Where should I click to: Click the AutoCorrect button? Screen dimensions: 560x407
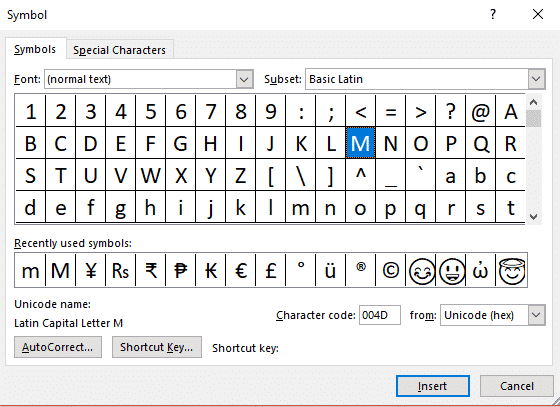pyautogui.click(x=58, y=347)
